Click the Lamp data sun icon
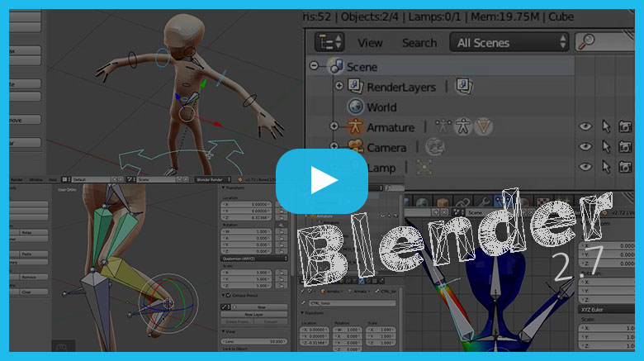Screen dimensions: 644x361 pyautogui.click(x=424, y=168)
